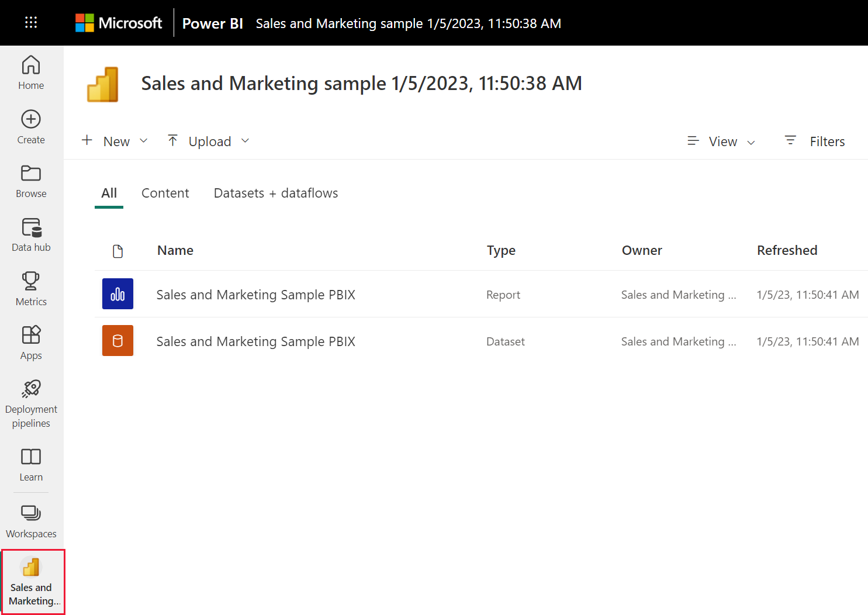Open Deployment pipelines

(x=31, y=400)
